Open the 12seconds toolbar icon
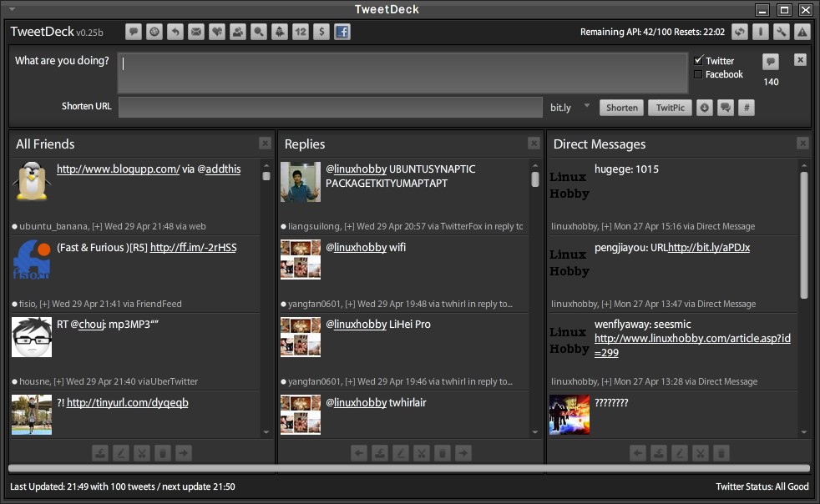820x504 pixels. click(301, 32)
